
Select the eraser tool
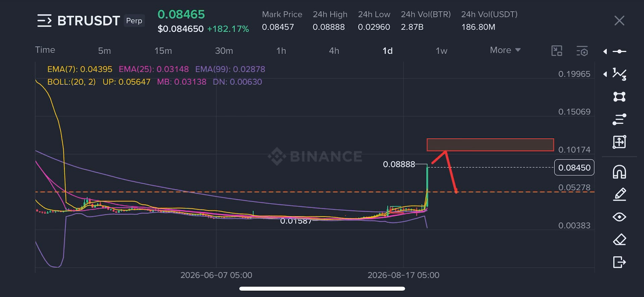point(620,240)
